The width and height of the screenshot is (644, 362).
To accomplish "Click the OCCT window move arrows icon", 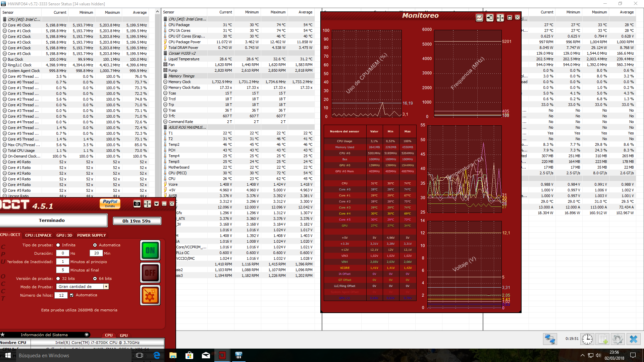I will coord(147,204).
